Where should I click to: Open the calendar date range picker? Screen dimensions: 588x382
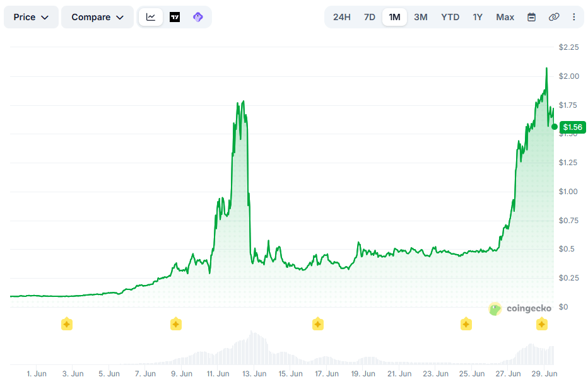coord(531,17)
